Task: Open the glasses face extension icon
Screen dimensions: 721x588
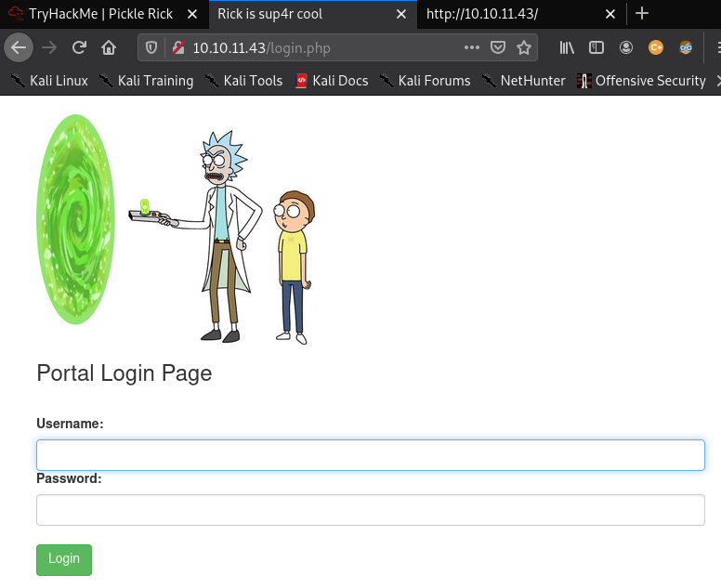Action: click(x=686, y=47)
